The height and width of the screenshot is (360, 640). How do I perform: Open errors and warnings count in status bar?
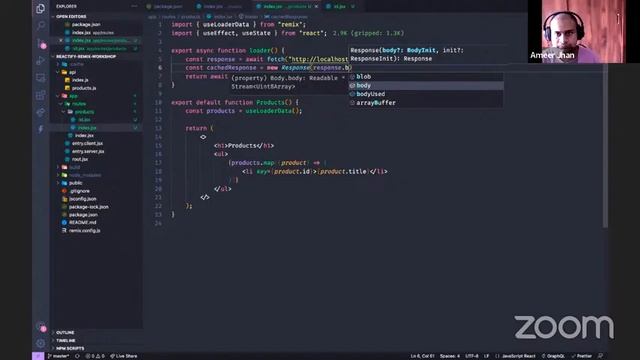tap(95, 356)
